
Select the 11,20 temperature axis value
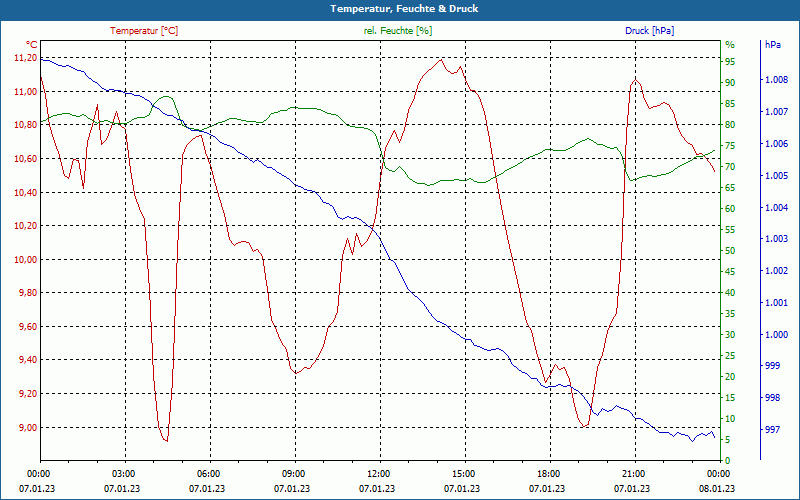click(x=26, y=58)
